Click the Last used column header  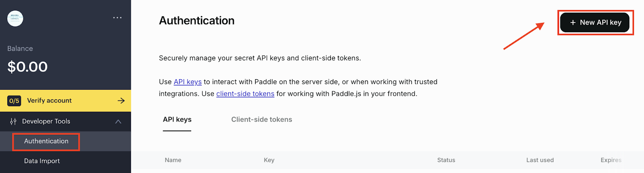(x=540, y=160)
